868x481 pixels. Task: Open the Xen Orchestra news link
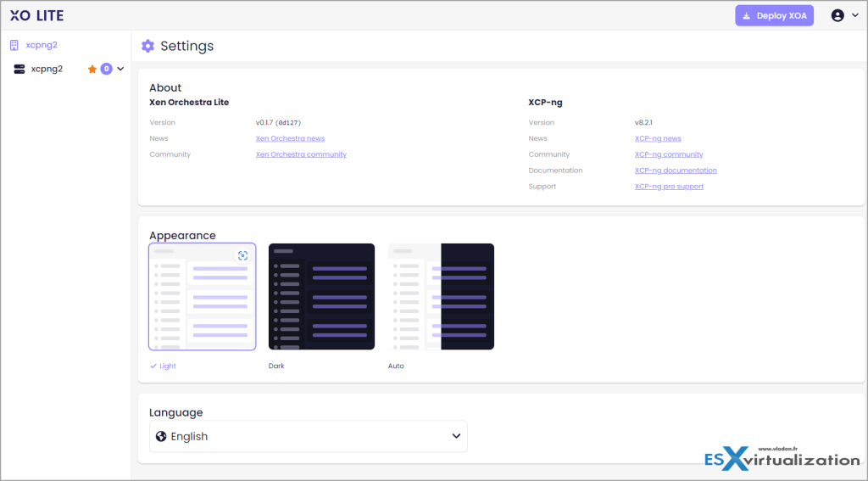coord(290,138)
